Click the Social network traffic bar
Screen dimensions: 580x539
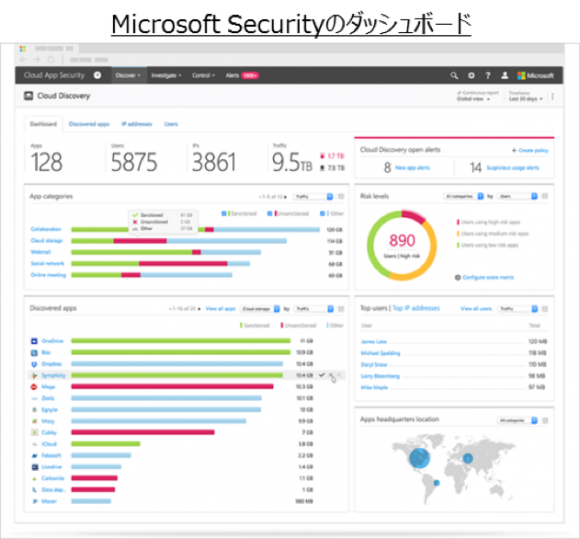(161, 264)
